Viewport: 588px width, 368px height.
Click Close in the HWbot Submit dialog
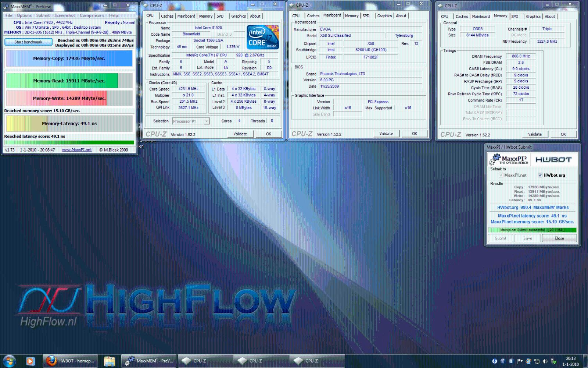coord(559,238)
